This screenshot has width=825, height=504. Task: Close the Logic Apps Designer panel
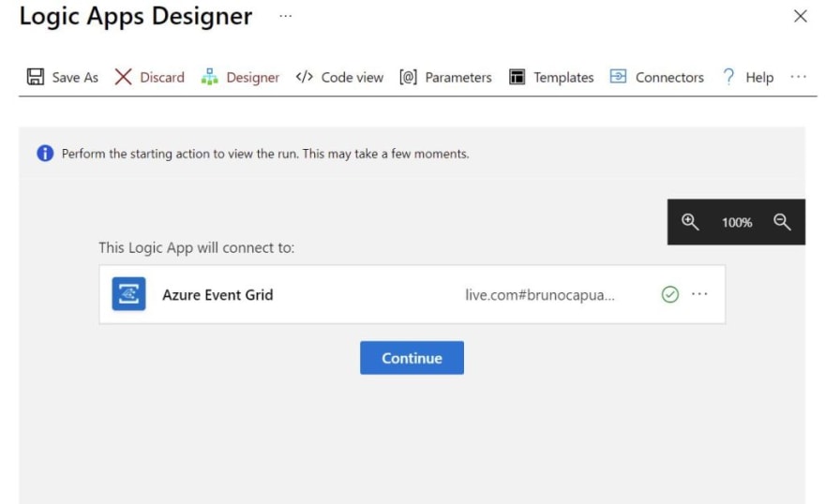pos(801,16)
